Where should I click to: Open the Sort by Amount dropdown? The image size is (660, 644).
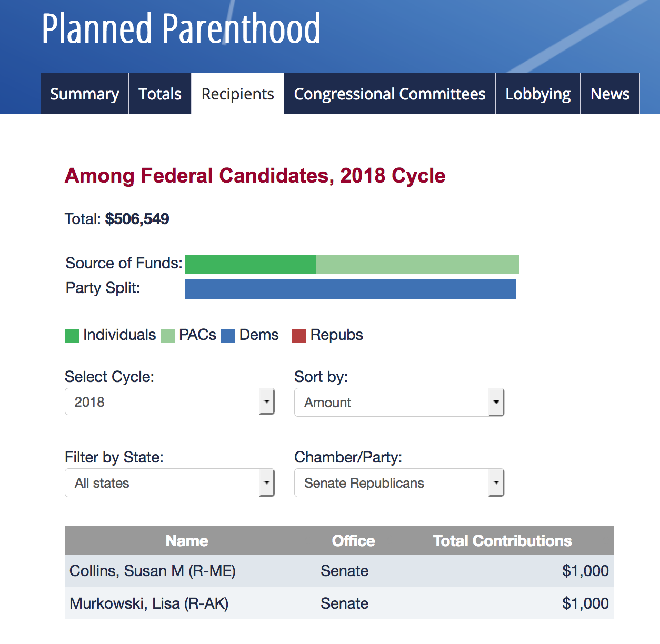[399, 402]
